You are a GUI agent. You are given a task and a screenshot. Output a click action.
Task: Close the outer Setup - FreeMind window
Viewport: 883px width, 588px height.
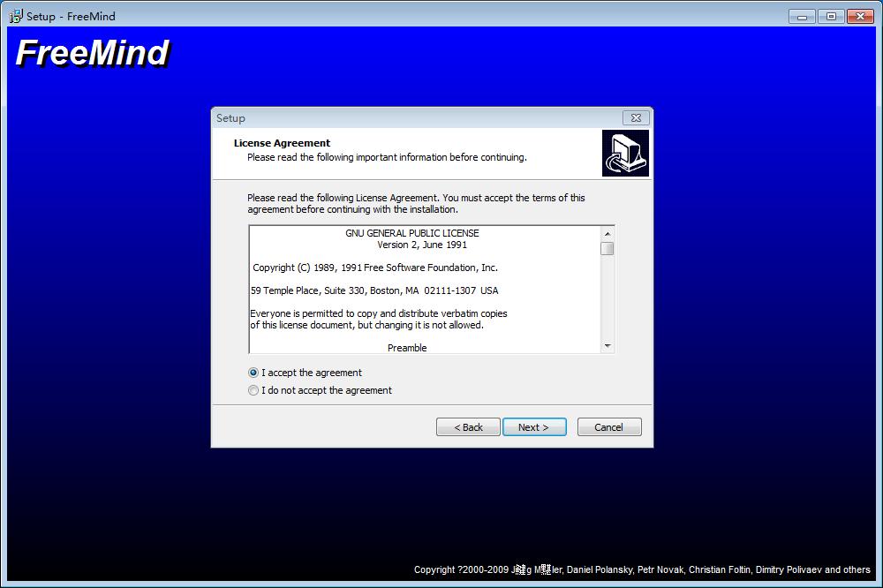tap(860, 16)
